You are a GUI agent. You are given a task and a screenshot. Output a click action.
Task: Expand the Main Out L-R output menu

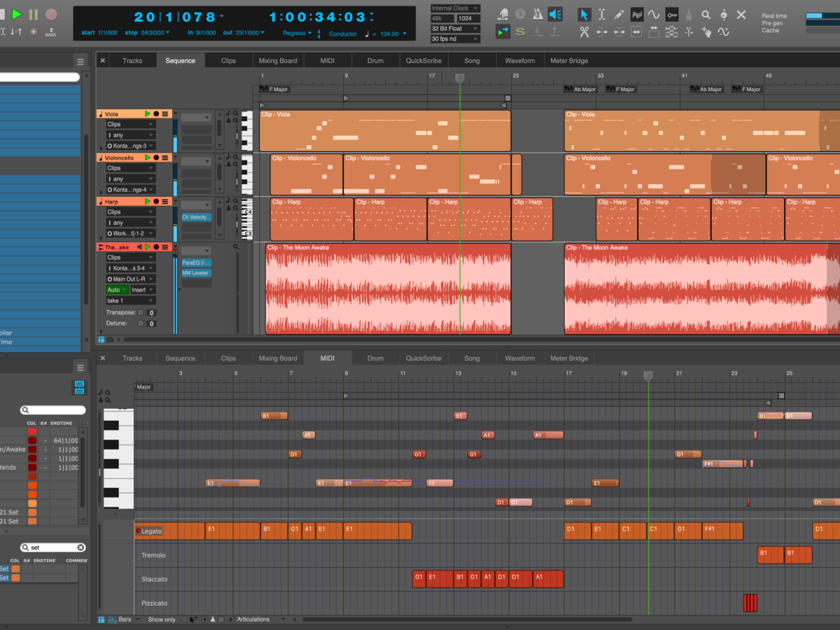pyautogui.click(x=130, y=279)
